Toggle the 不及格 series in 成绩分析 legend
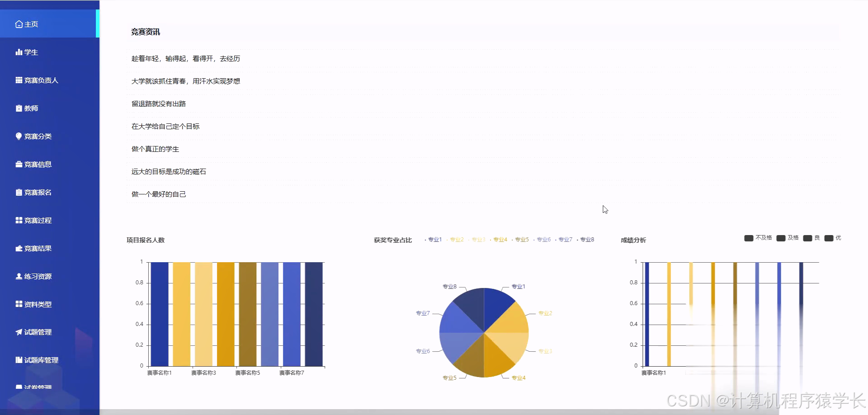The image size is (868, 415). 758,238
